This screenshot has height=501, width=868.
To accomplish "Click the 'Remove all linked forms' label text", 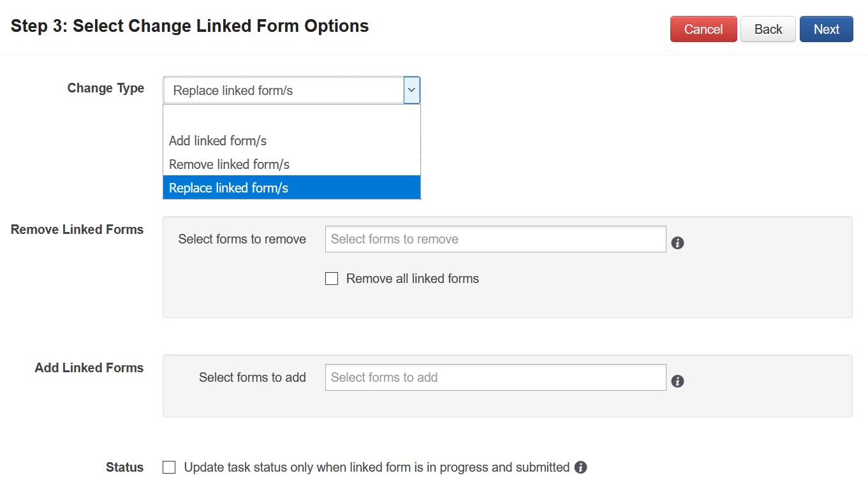I will click(412, 279).
